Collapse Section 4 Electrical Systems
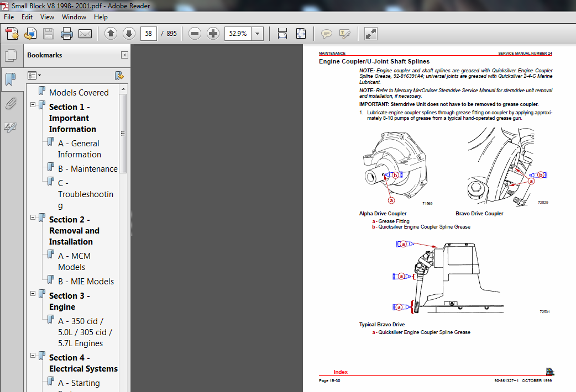 pos(33,356)
